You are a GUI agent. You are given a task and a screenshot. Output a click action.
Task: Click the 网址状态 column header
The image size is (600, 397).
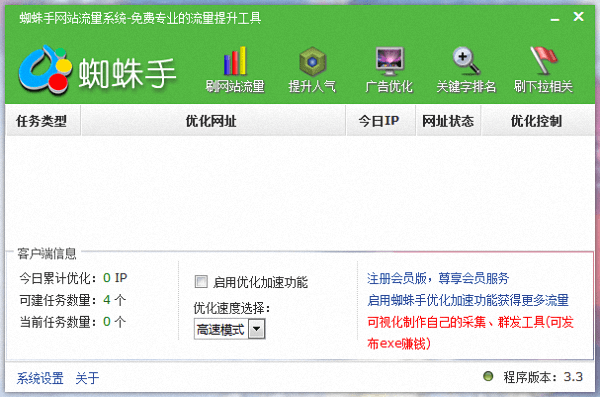click(x=448, y=121)
